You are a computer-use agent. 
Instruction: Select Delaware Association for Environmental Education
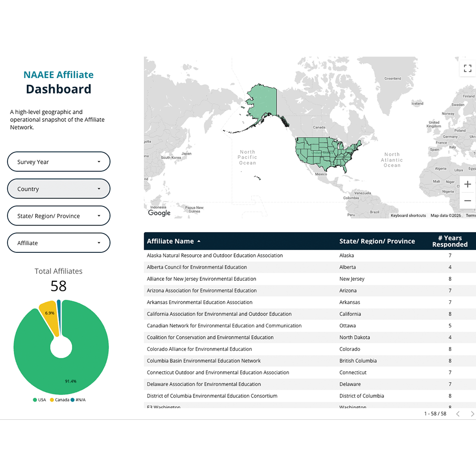click(x=204, y=384)
